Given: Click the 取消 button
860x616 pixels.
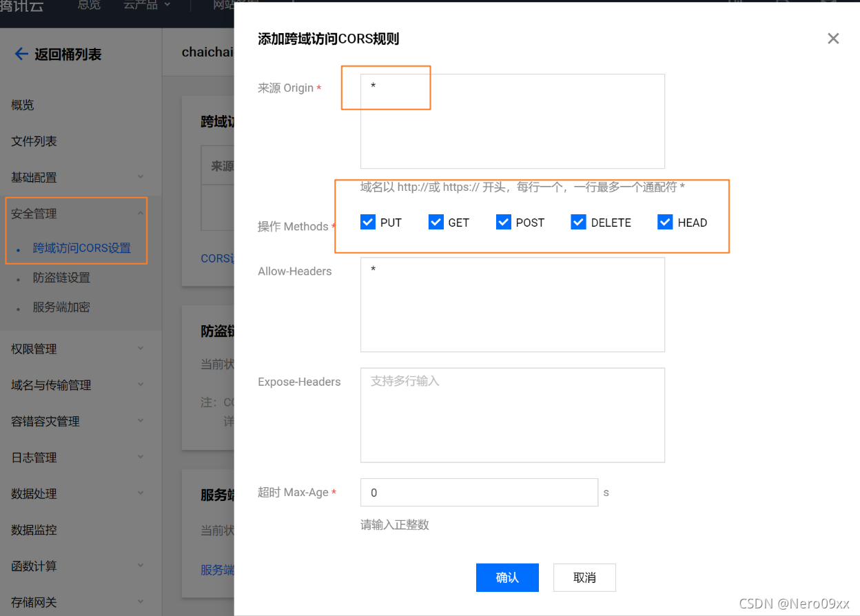Looking at the screenshot, I should coord(584,577).
